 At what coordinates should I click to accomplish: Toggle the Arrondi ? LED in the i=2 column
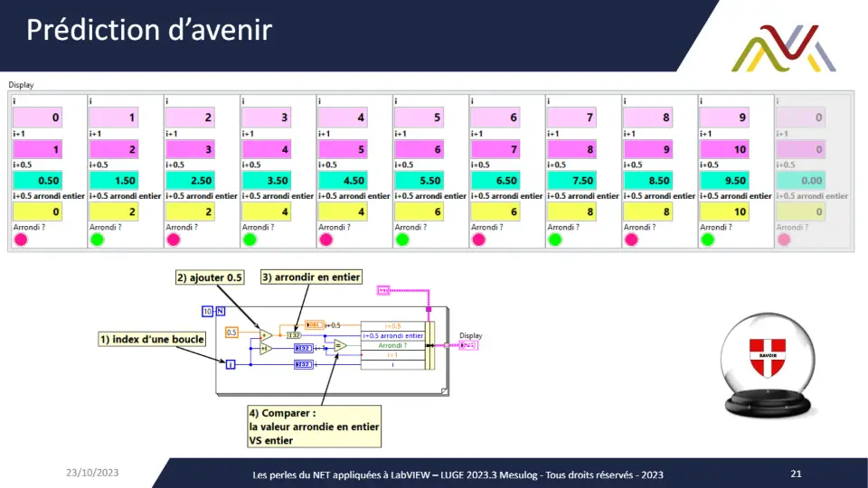174,239
